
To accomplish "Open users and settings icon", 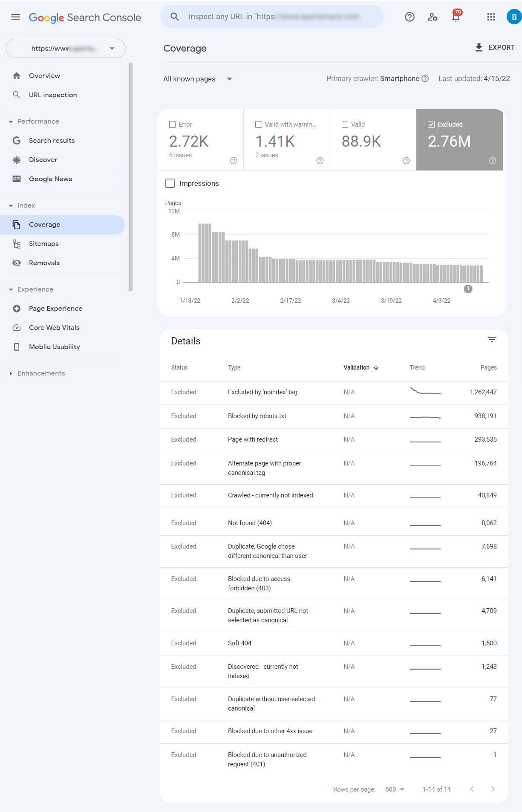I will coord(433,17).
